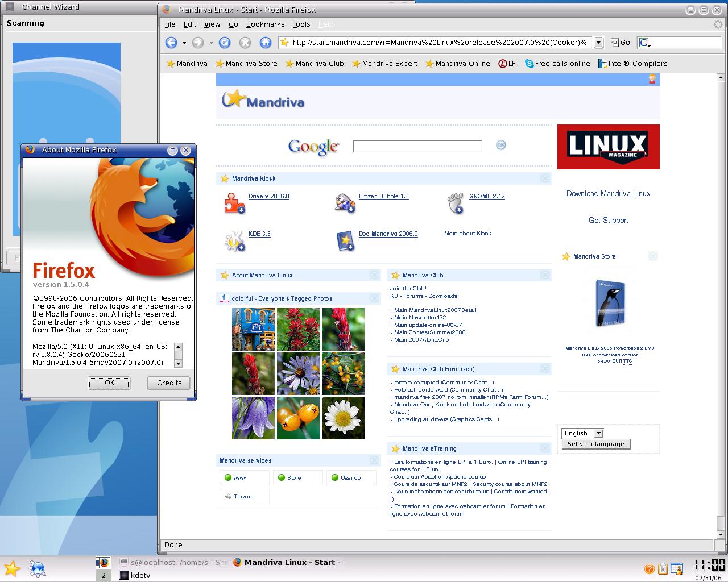Screen dimensions: 728x582
Task: Stop loading with the X toolbar icon
Action: pyautogui.click(x=245, y=43)
